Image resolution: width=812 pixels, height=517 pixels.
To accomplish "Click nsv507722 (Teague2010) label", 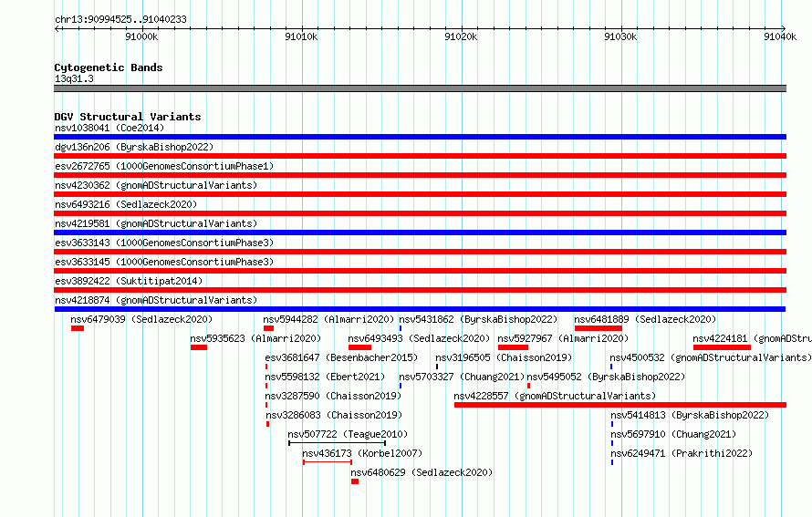I will [348, 434].
